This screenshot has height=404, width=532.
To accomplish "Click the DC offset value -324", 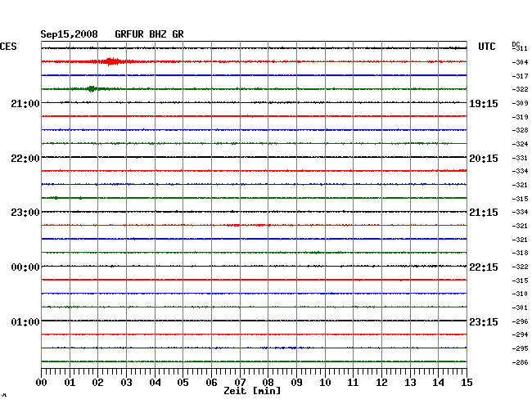I will [x=520, y=144].
